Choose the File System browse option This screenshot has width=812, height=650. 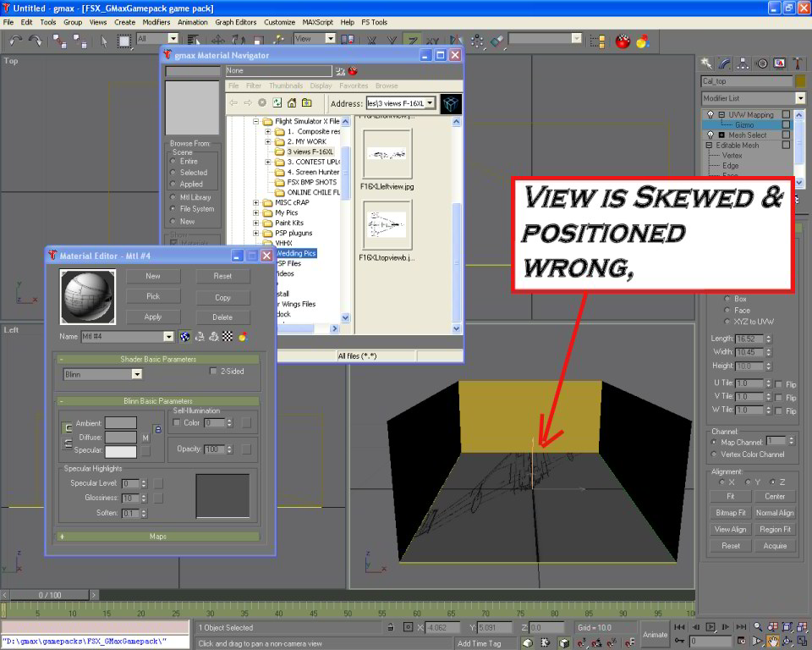[173, 209]
